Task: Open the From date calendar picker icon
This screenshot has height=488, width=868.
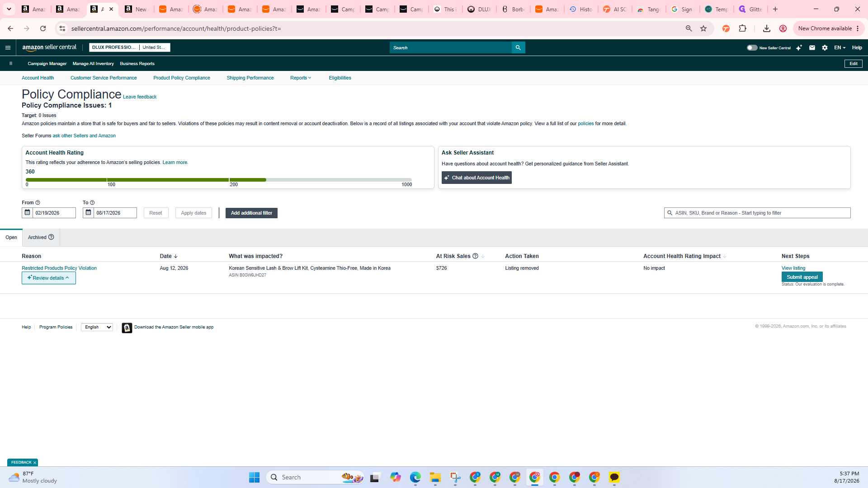Action: point(27,213)
